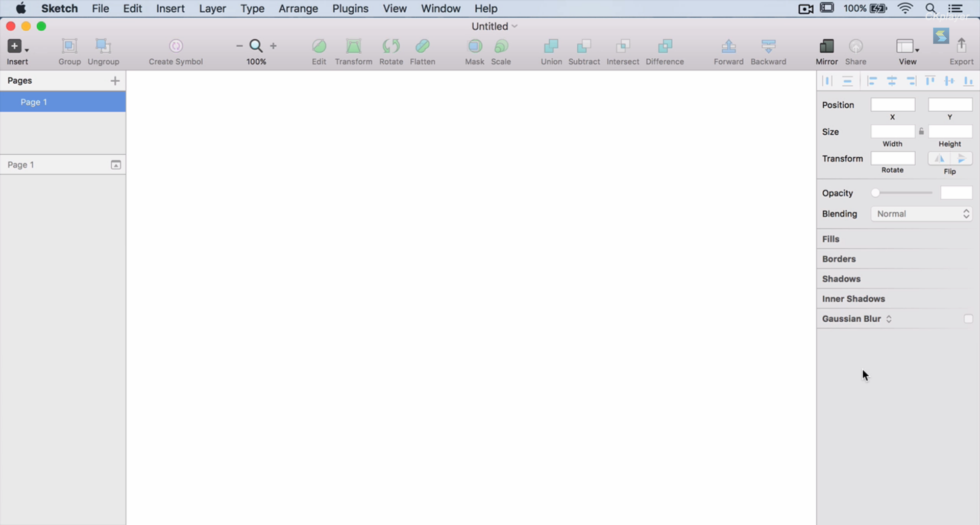The image size is (980, 525).
Task: Align layers to top edge
Action: click(930, 81)
